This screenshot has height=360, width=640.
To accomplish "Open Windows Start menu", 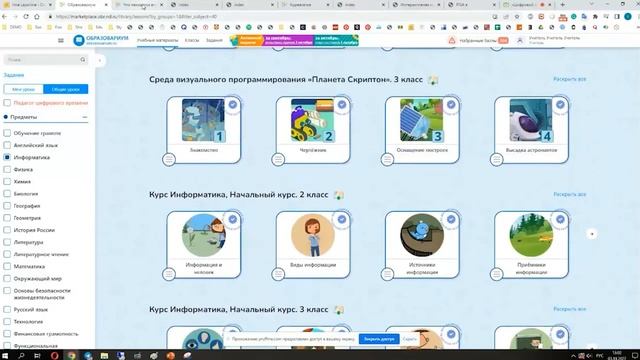I will point(6,356).
